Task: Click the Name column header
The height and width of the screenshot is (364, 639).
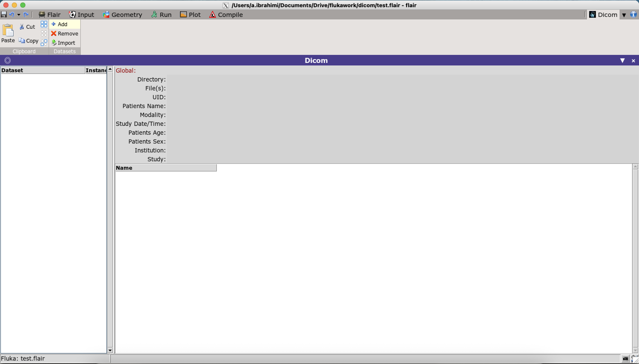Action: 166,168
